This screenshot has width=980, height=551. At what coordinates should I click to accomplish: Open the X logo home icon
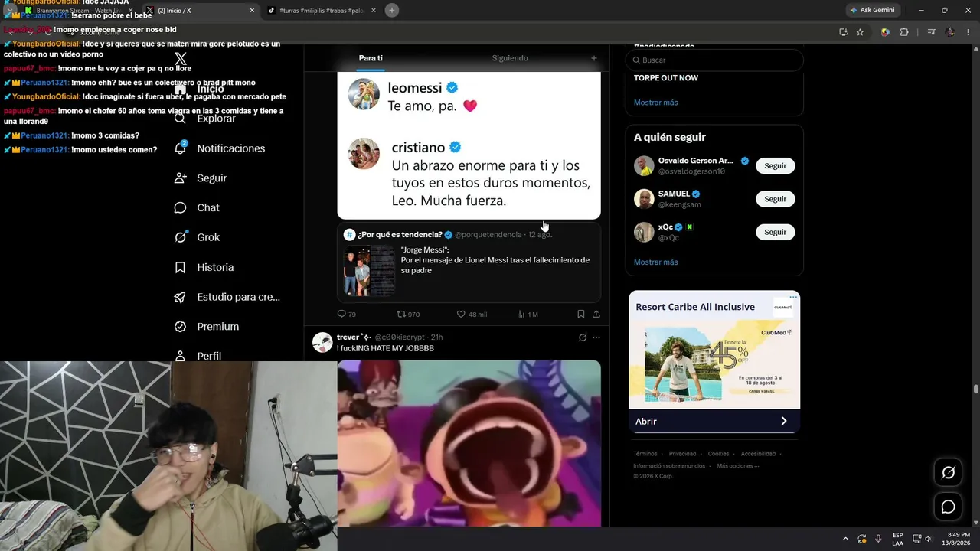181,59
